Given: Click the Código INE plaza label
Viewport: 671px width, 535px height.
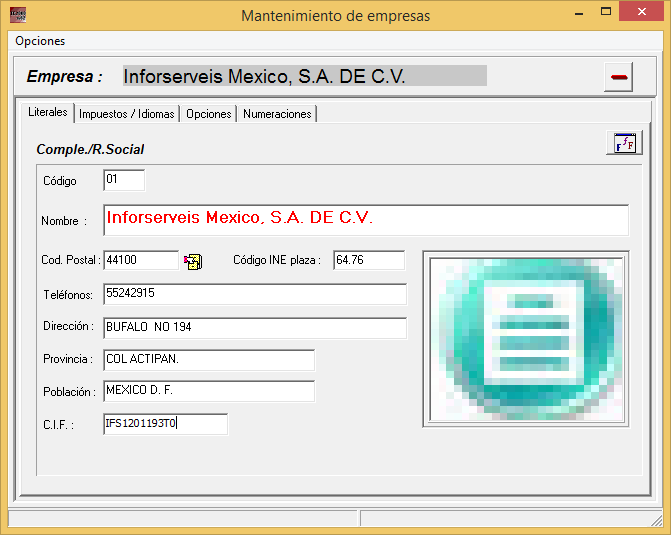Looking at the screenshot, I should (277, 260).
